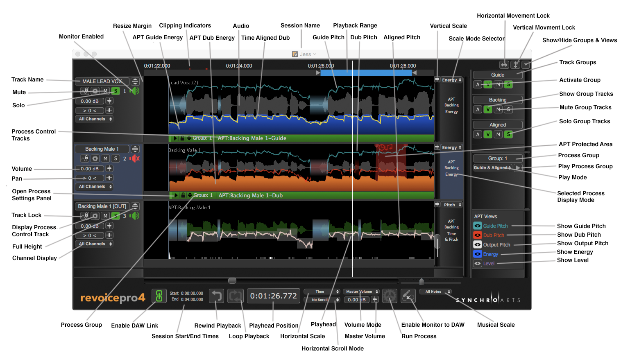This screenshot has width=630, height=364.
Task: Expand All Channels dropdown on MALE LEAD VOX
Action: (95, 119)
